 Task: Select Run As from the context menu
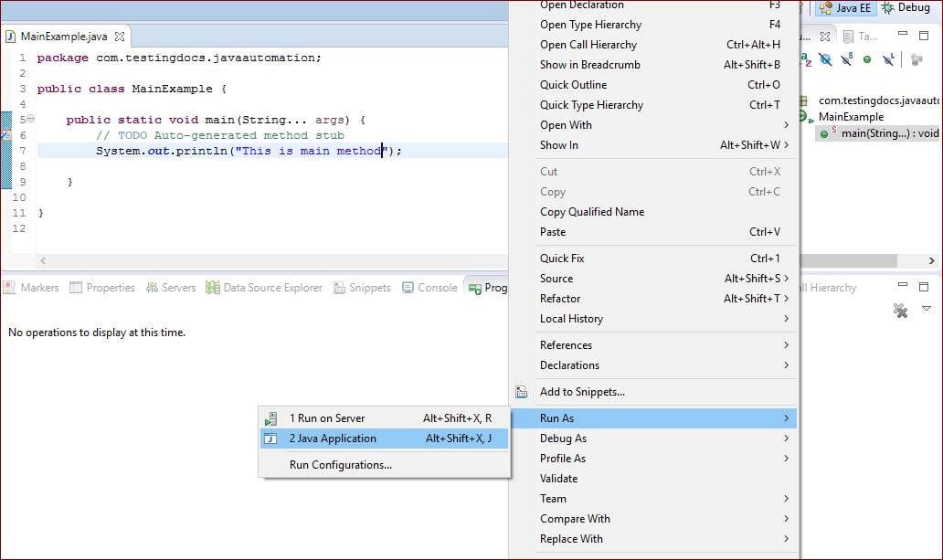559,417
